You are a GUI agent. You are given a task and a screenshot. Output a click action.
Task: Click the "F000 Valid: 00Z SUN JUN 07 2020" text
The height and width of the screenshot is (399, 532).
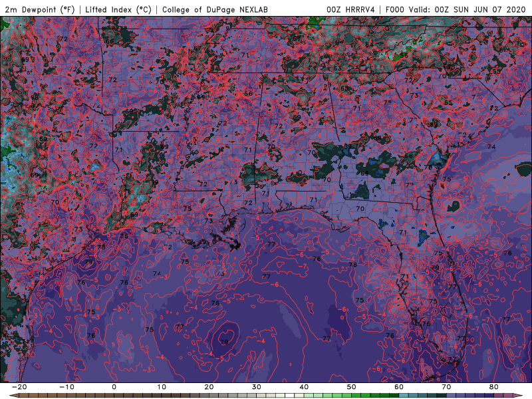point(456,9)
